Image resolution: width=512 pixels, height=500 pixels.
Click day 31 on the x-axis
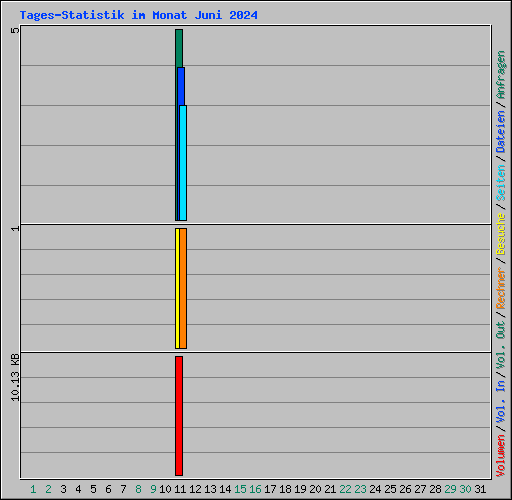tap(480, 489)
